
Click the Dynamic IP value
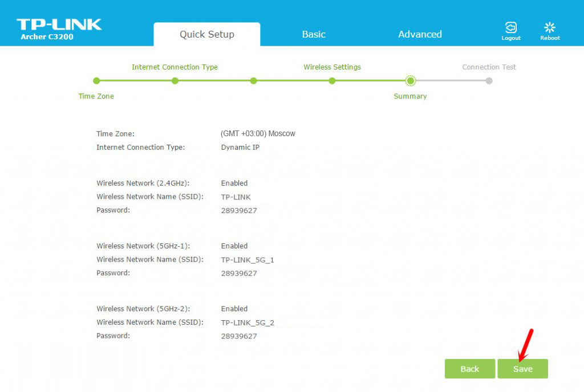tap(240, 147)
